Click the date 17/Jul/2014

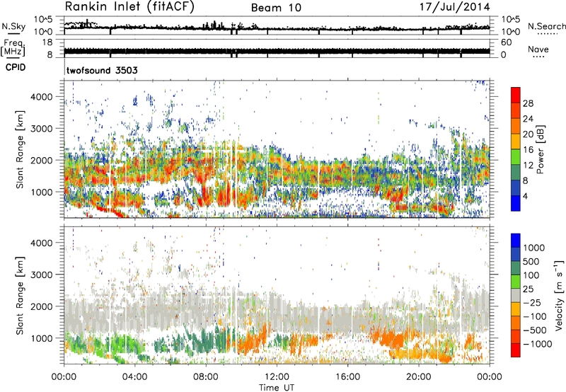(454, 7)
